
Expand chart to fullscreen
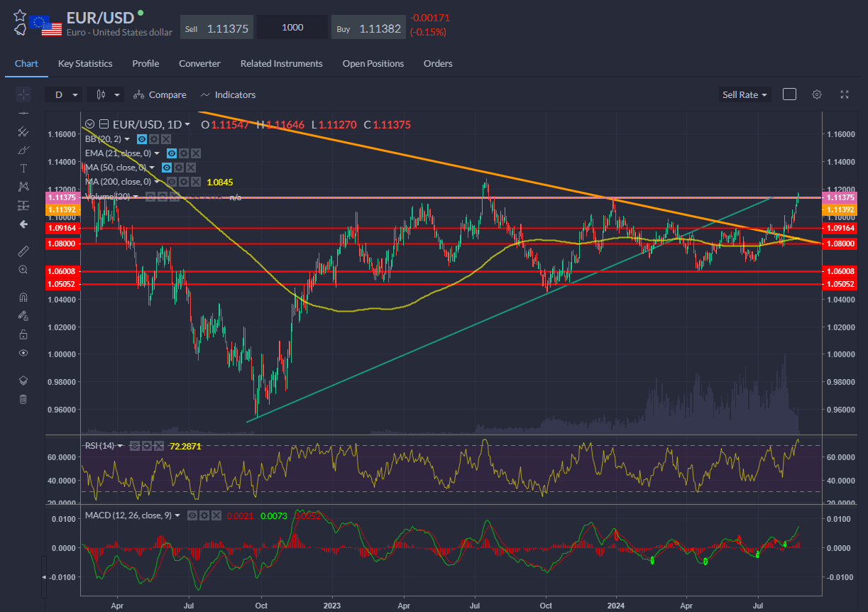pyautogui.click(x=844, y=94)
